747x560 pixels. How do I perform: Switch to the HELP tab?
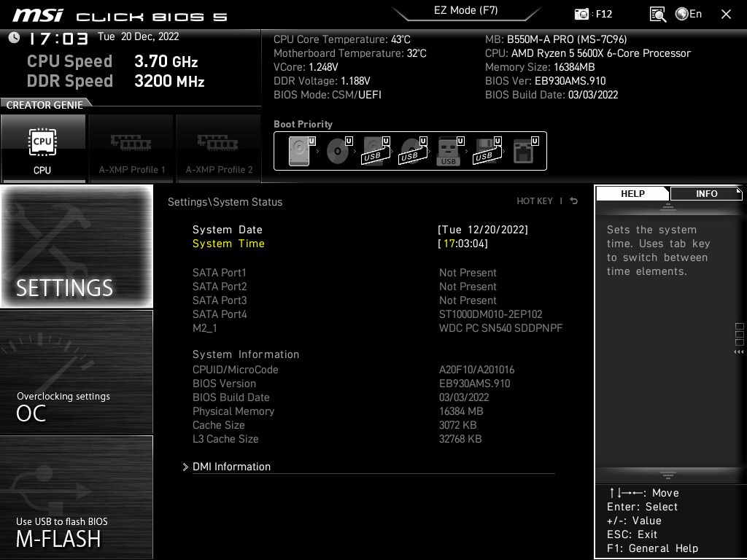click(632, 193)
